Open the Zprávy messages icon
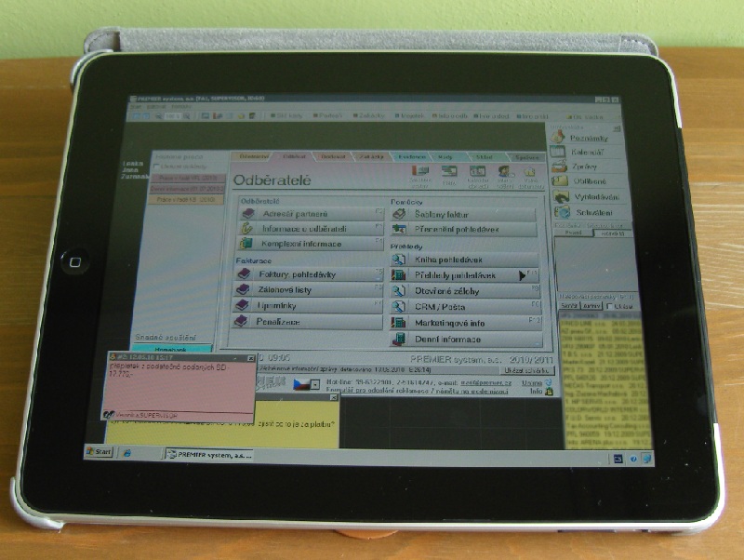The image size is (744, 560). (560, 167)
